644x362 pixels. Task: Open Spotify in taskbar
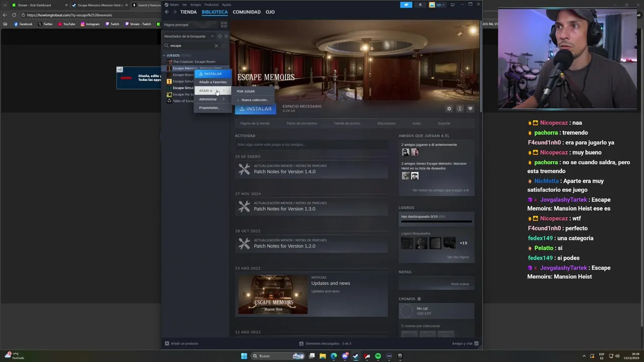[x=378, y=356]
